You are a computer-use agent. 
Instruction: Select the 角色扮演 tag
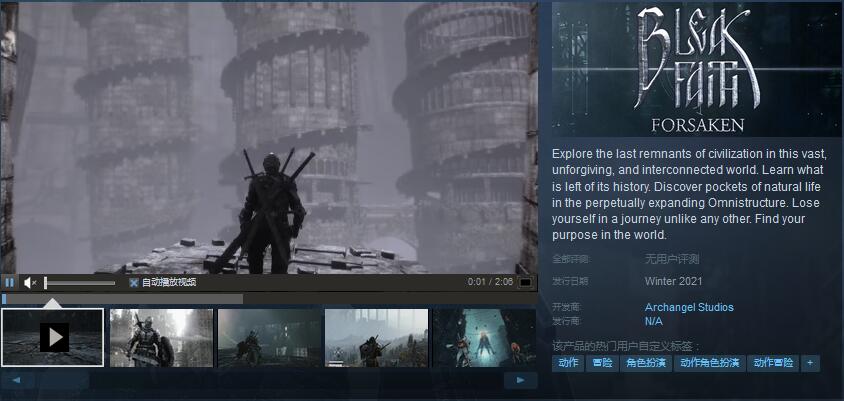click(645, 363)
